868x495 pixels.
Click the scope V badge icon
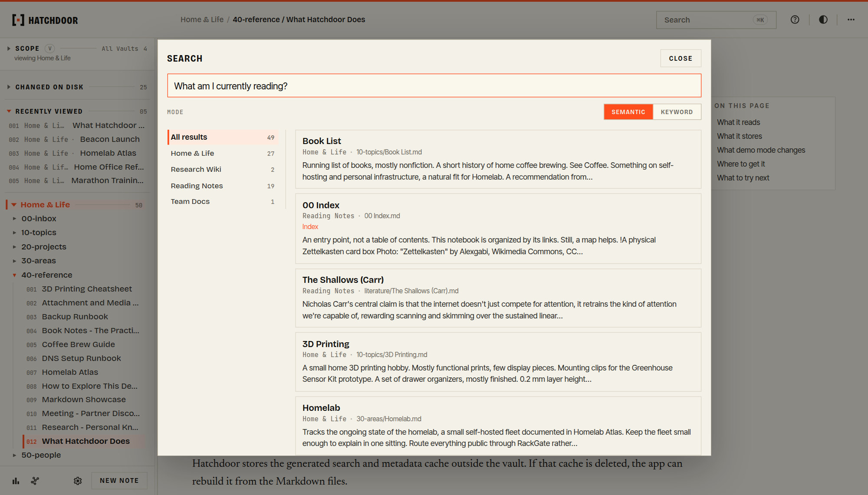click(50, 49)
